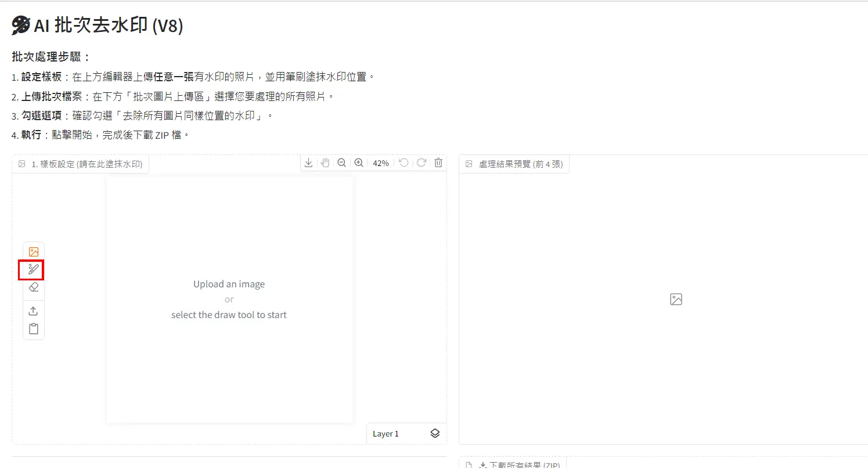Redo the last canvas action
The width and height of the screenshot is (868, 469).
(420, 163)
